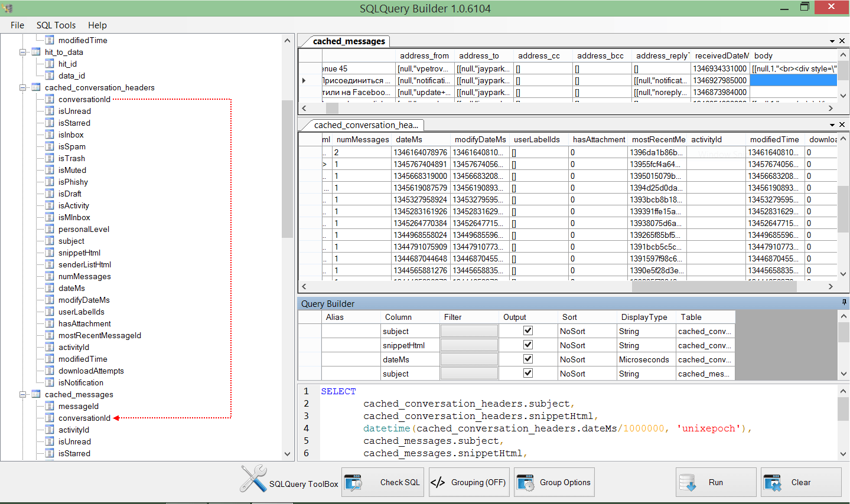Click the Clear button icon
850x504 pixels.
tap(773, 482)
